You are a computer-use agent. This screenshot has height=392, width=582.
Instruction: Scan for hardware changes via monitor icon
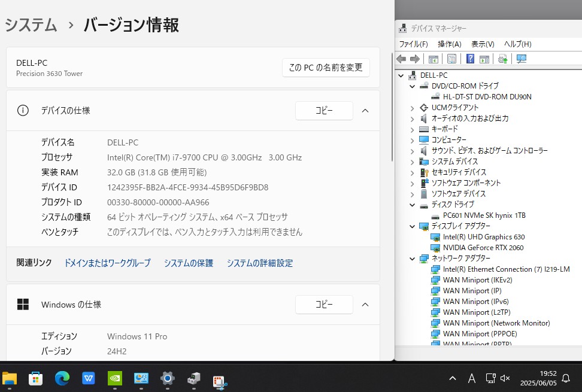click(522, 59)
